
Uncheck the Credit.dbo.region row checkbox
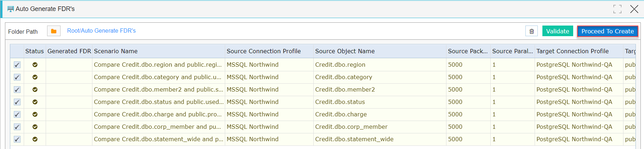pos(17,65)
